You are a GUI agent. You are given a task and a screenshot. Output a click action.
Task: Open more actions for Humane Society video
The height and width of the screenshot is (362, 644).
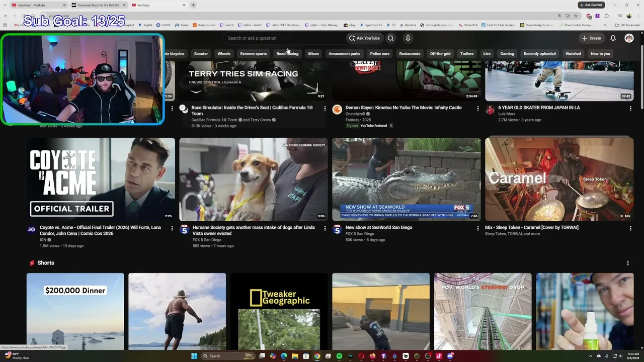click(x=325, y=228)
